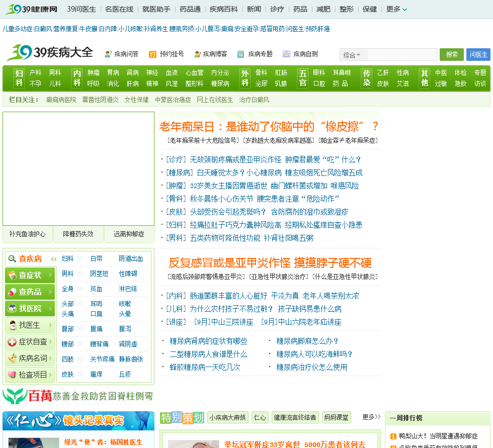This screenshot has width=493, height=448.
Task: Expand the 查药品 sidebar arrow
Action: pos(50,292)
